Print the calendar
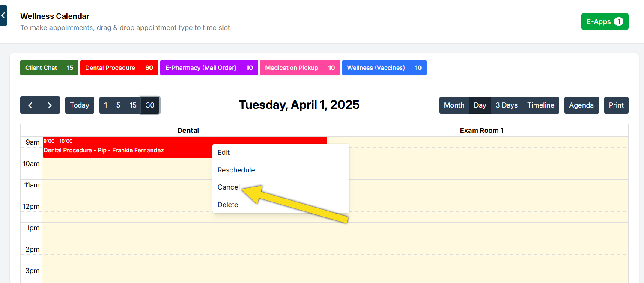This screenshot has width=644, height=283. [x=616, y=105]
